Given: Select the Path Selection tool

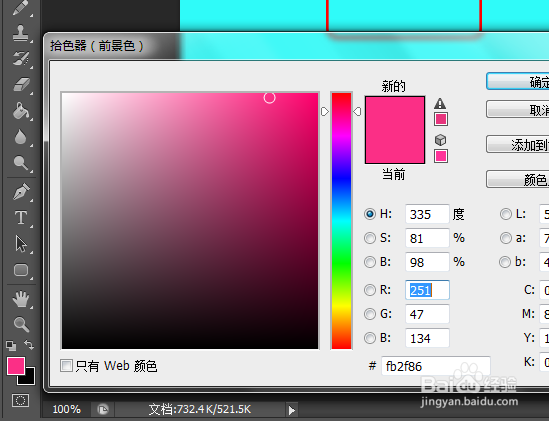Looking at the screenshot, I should coord(21,244).
